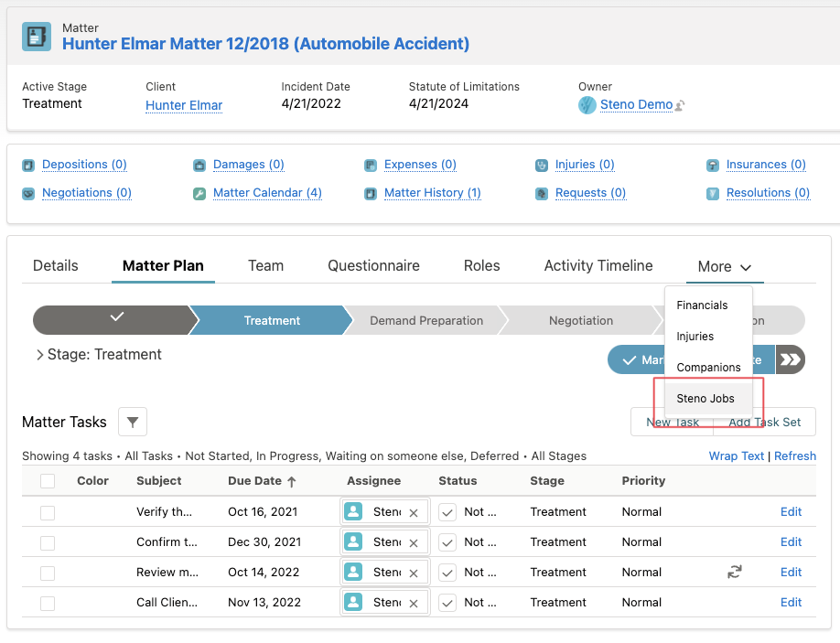Select the Confirm task checkbox
The height and width of the screenshot is (643, 840).
tap(48, 543)
